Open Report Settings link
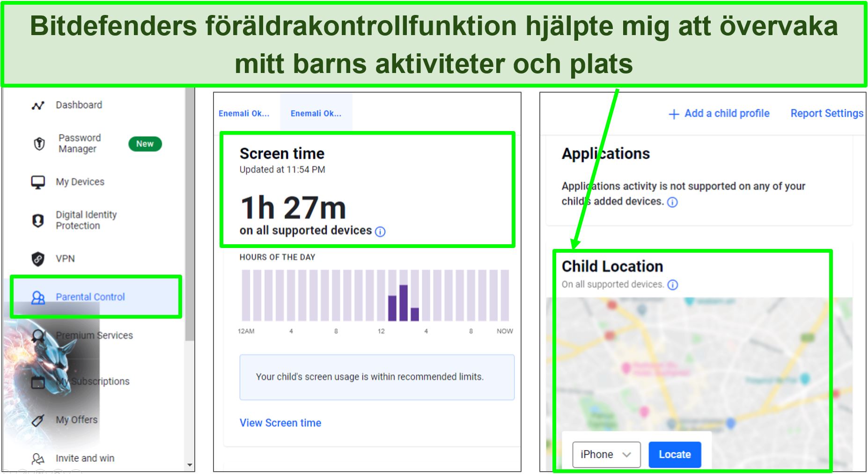Viewport: 868px width, 474px height. (x=827, y=113)
